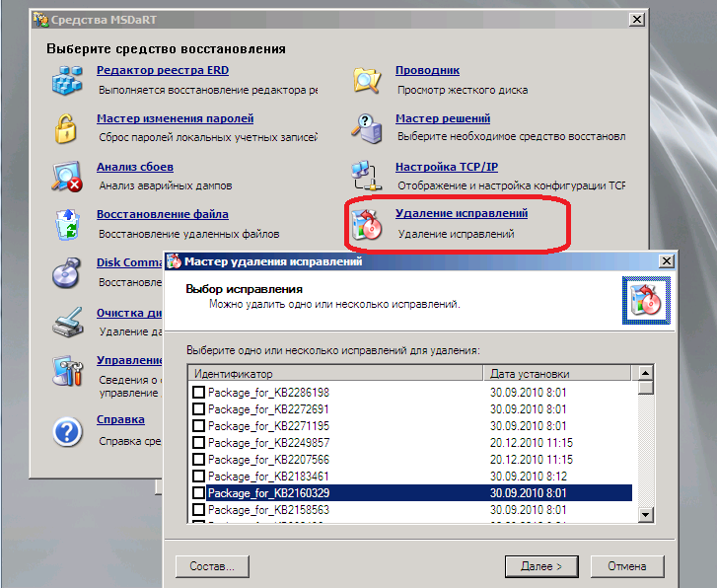Select the Package_for_KB2286198 row text
The width and height of the screenshot is (717, 588).
(268, 392)
